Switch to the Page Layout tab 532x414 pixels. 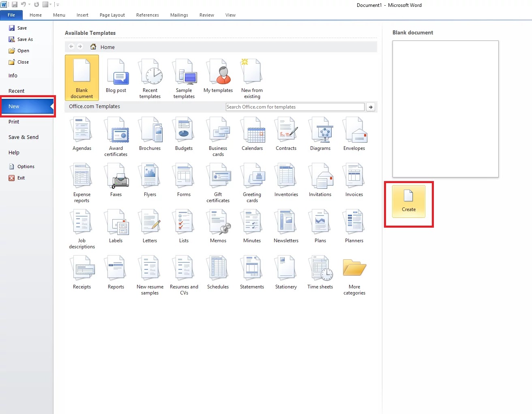pos(112,15)
